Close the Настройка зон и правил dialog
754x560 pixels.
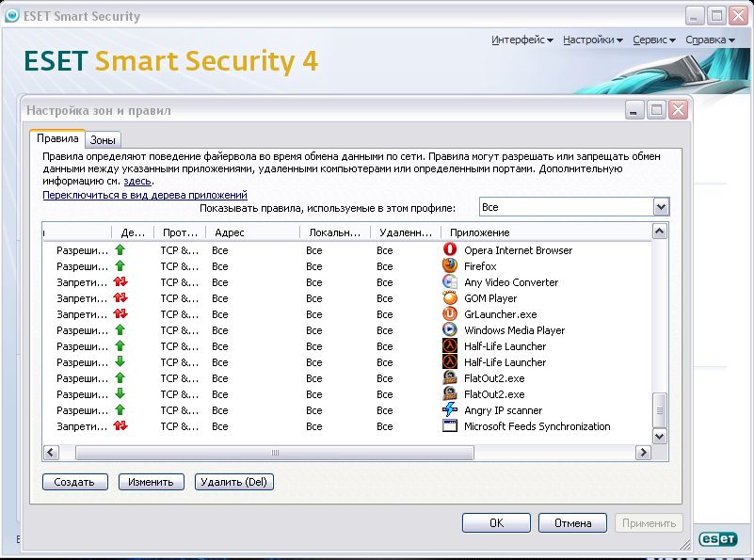(x=678, y=110)
